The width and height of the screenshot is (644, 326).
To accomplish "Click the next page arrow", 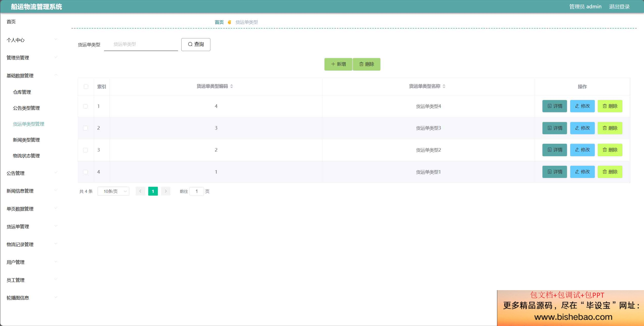I will click(166, 191).
